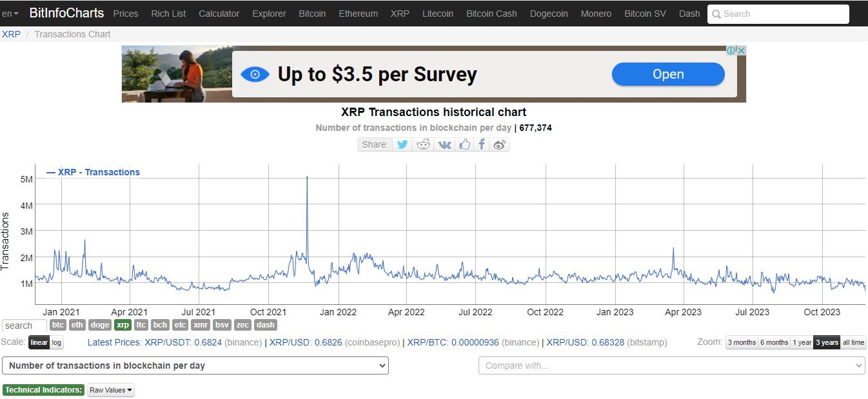Go to Bitcoin page in navbar
This screenshot has width=868, height=399.
[312, 14]
